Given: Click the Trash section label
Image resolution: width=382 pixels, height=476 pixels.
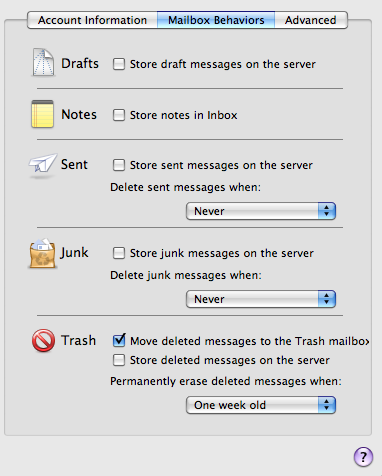Looking at the screenshot, I should (x=79, y=340).
